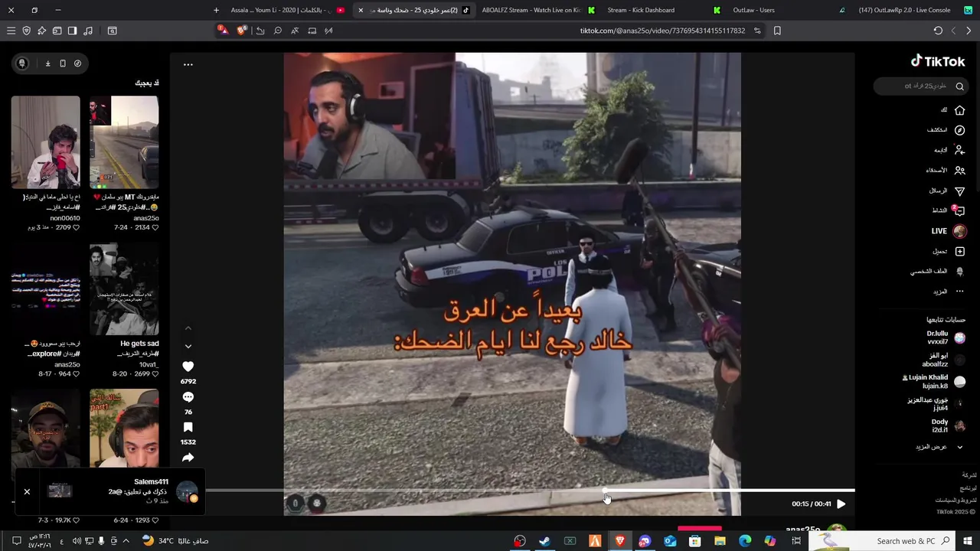The width and height of the screenshot is (980, 551).
Task: Toggle browser sidebar panel
Action: coord(72,31)
